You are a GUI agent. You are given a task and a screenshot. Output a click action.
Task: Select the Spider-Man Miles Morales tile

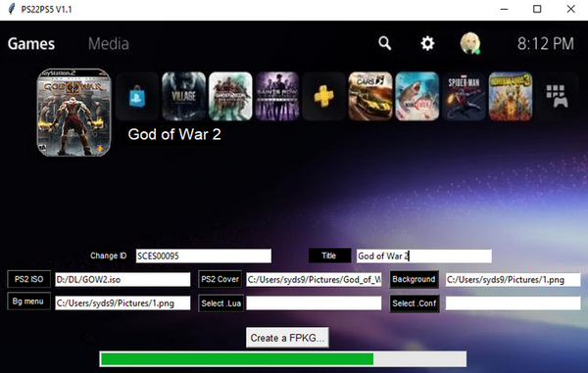point(464,96)
